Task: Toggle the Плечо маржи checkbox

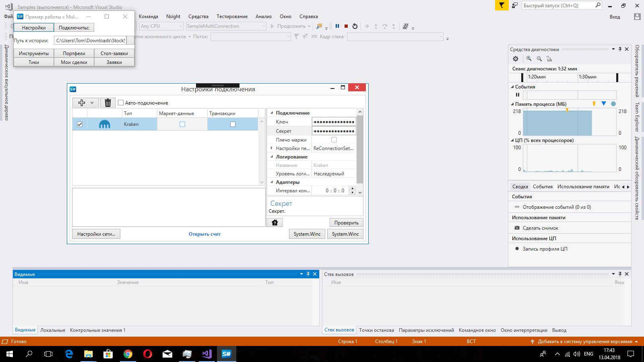Action: tap(334, 140)
